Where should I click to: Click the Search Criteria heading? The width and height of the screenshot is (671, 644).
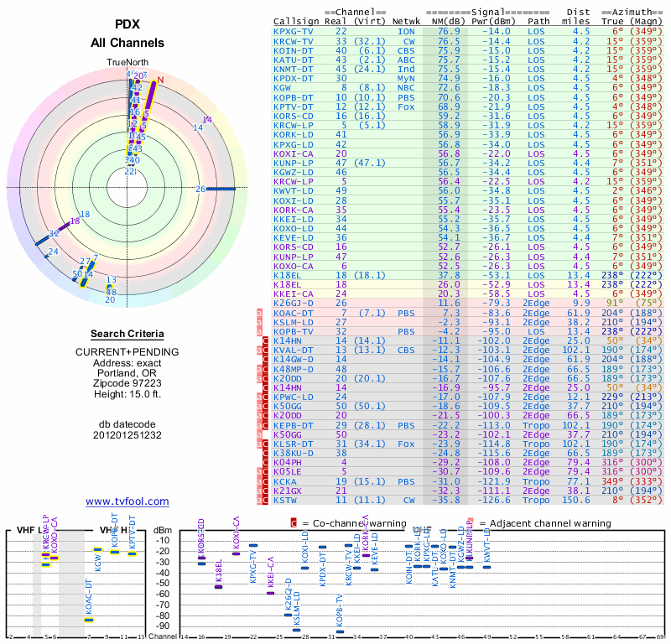pyautogui.click(x=127, y=334)
